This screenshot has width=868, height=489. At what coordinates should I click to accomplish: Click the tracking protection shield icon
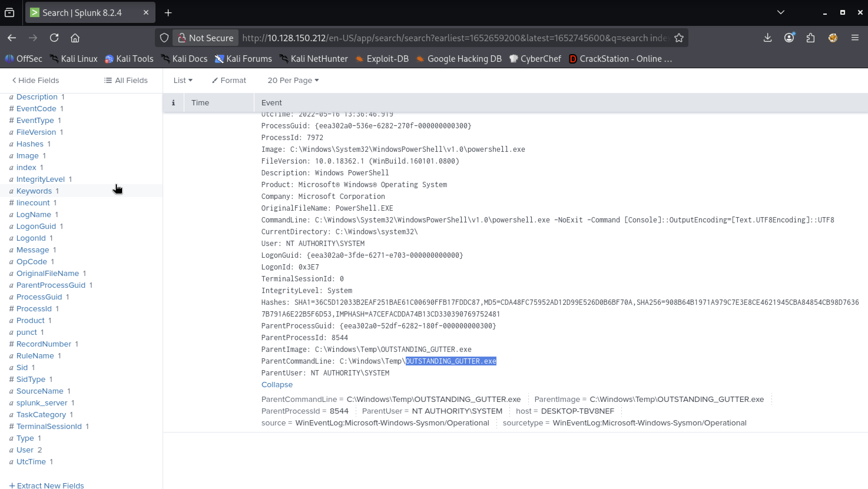164,38
